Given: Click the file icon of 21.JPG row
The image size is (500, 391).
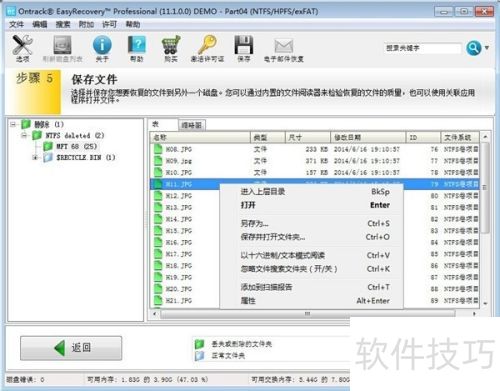Looking at the screenshot, I should coord(158,301).
